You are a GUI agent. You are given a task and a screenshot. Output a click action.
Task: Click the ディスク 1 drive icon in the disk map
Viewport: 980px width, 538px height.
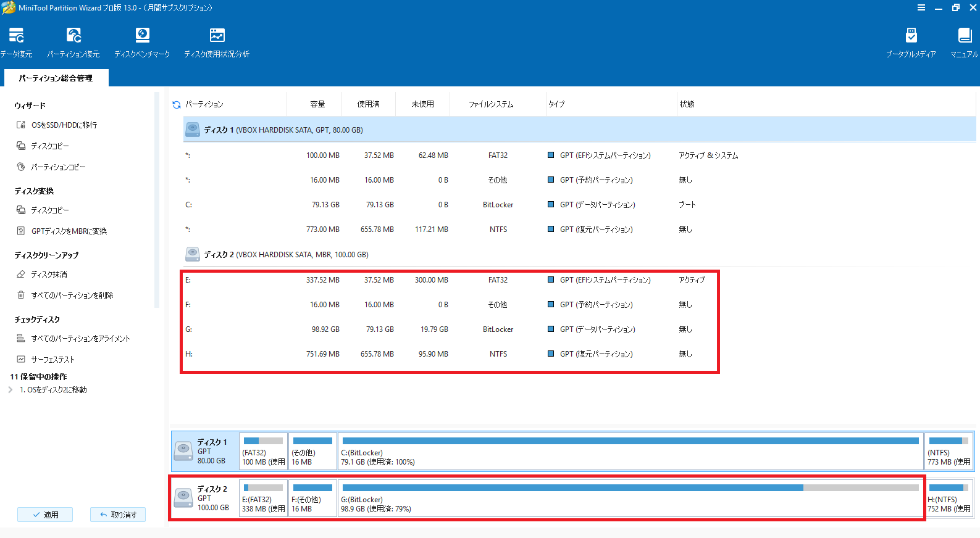tap(183, 451)
